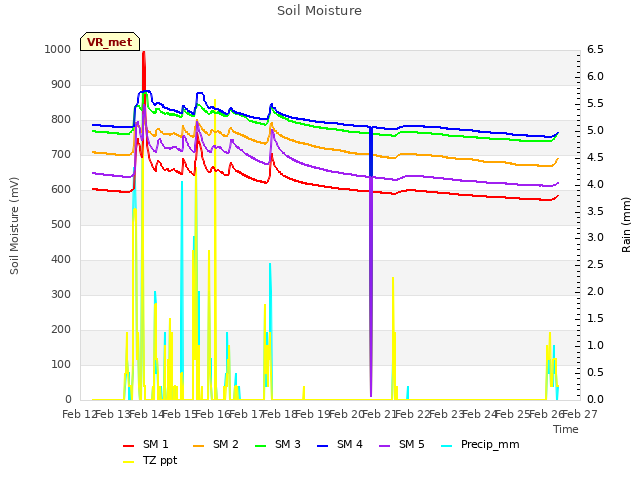640x480 pixels.
Task: Click the Feb 12 date tick
Action: (80, 414)
